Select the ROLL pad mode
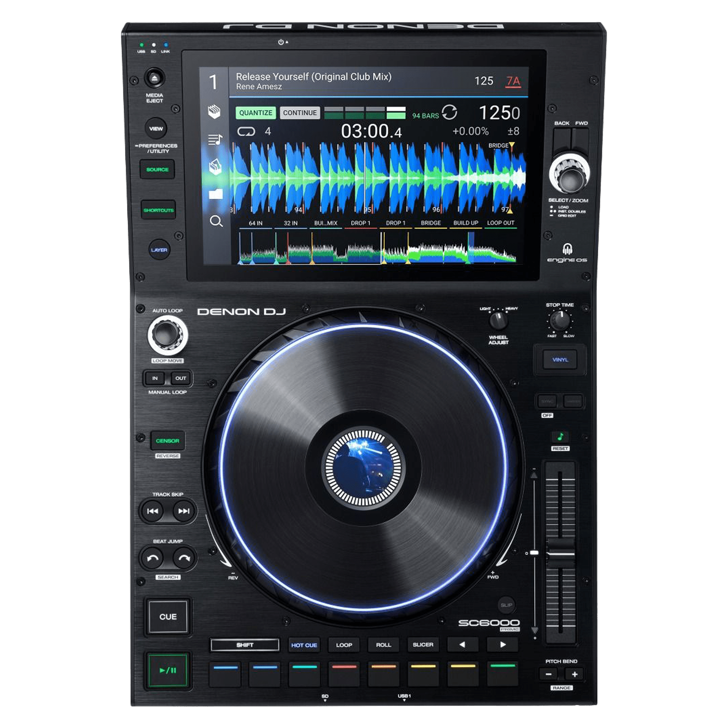 [383, 645]
